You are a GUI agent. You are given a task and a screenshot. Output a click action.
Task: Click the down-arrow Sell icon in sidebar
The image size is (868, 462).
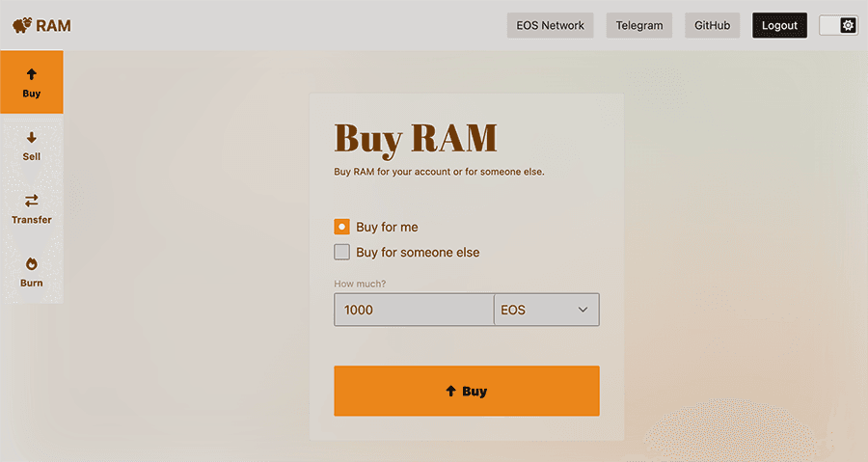(x=31, y=138)
